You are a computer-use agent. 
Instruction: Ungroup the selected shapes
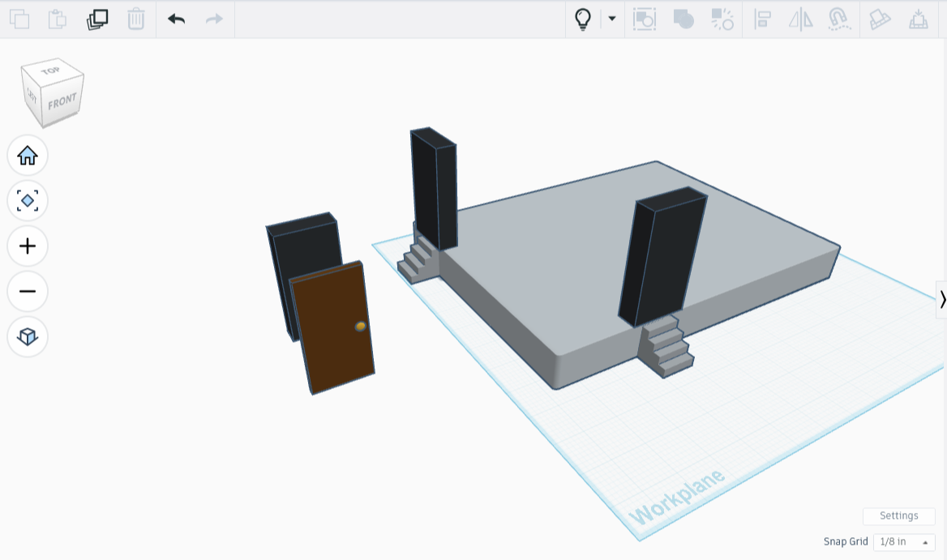coord(724,19)
